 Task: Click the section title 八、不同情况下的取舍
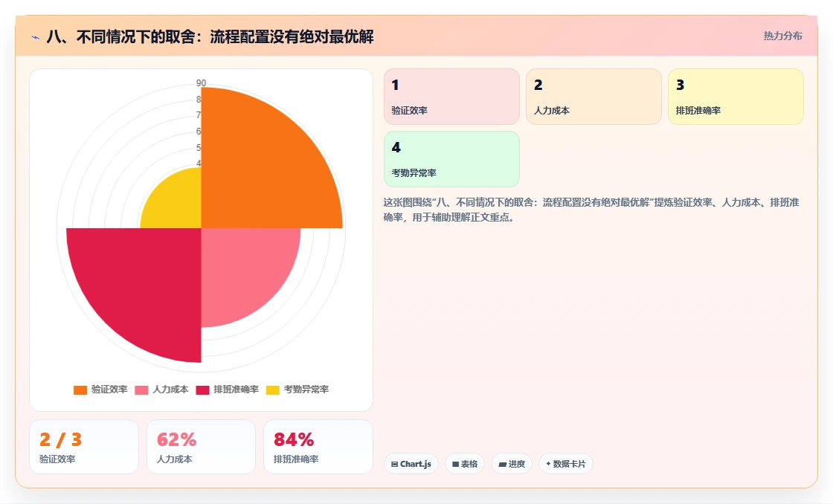click(210, 36)
